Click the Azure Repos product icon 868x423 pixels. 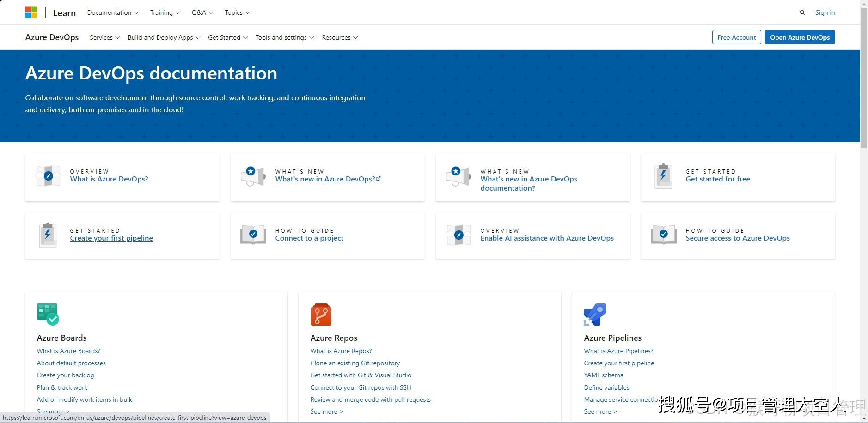click(x=321, y=314)
